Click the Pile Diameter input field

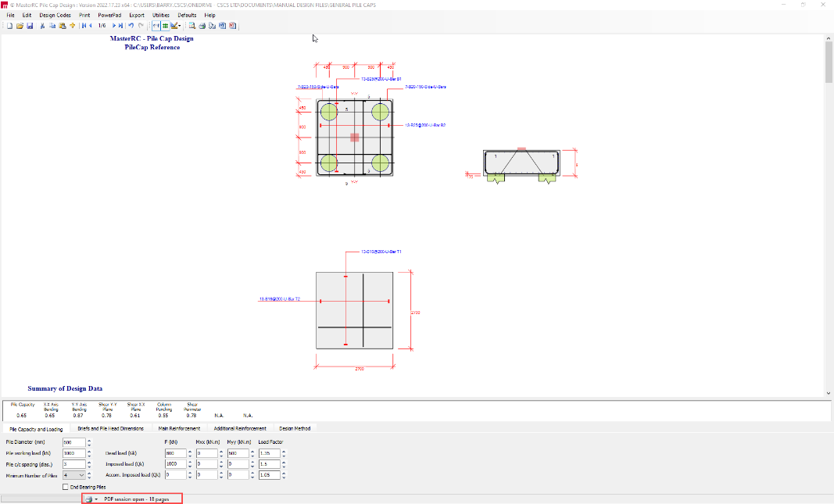73,442
